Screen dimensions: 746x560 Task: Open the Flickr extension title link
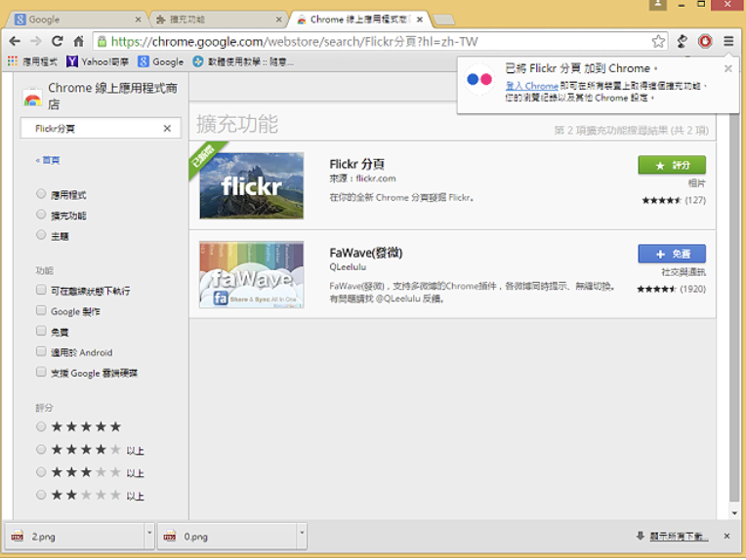coord(356,164)
